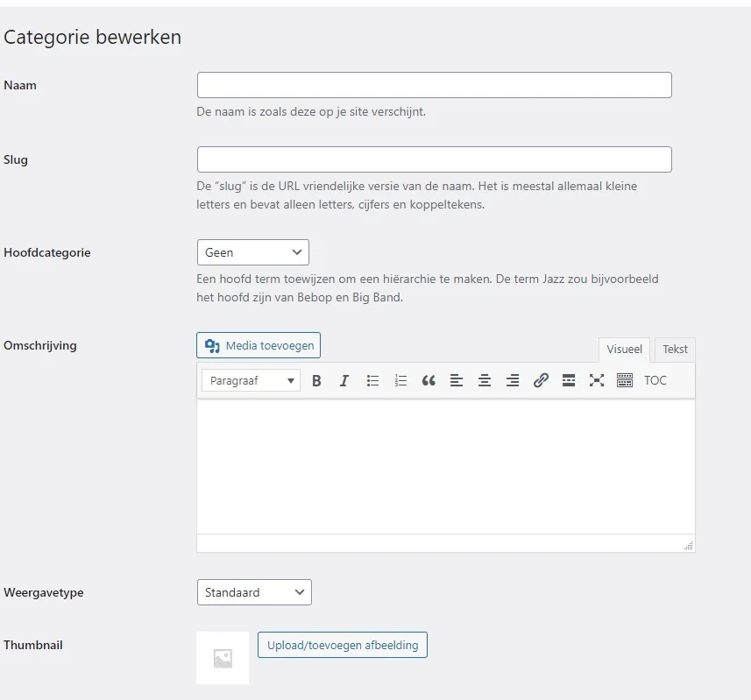Focus the Slug input field
This screenshot has height=700, width=751.
[x=435, y=159]
